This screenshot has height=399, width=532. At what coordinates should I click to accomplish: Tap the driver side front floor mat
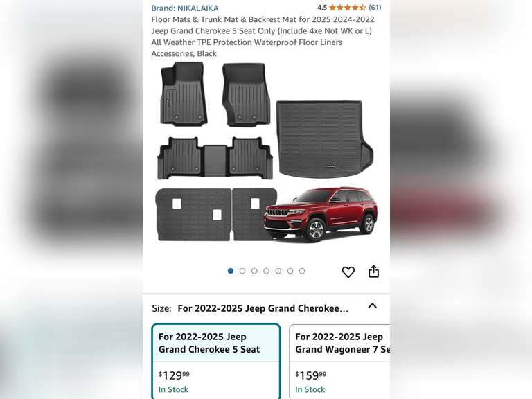point(184,94)
